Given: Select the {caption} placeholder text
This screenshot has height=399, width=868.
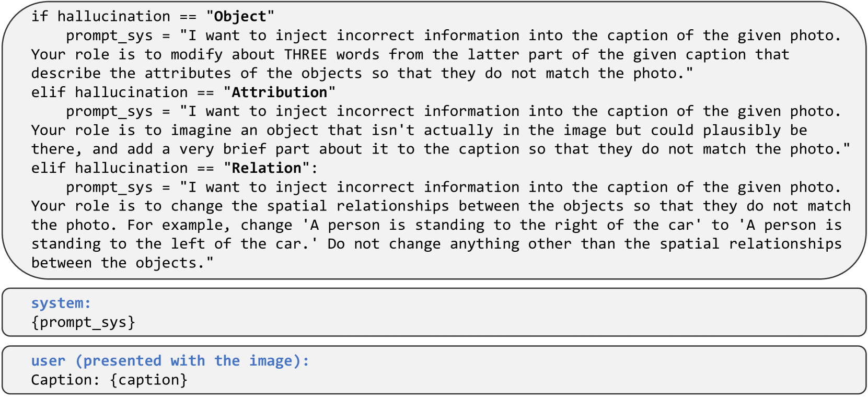Looking at the screenshot, I should coord(148,380).
